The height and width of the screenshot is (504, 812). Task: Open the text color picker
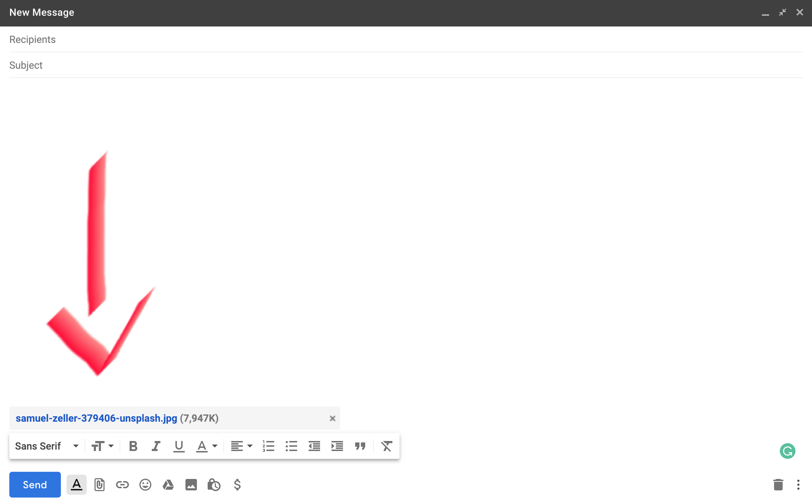[x=207, y=446]
